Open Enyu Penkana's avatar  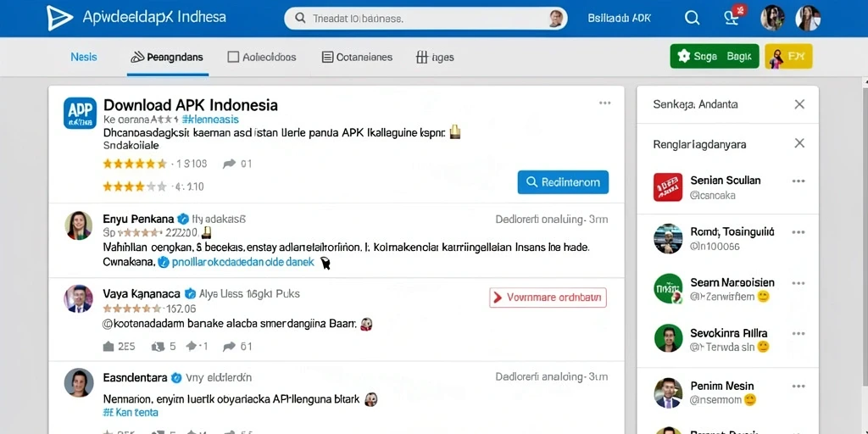[79, 225]
